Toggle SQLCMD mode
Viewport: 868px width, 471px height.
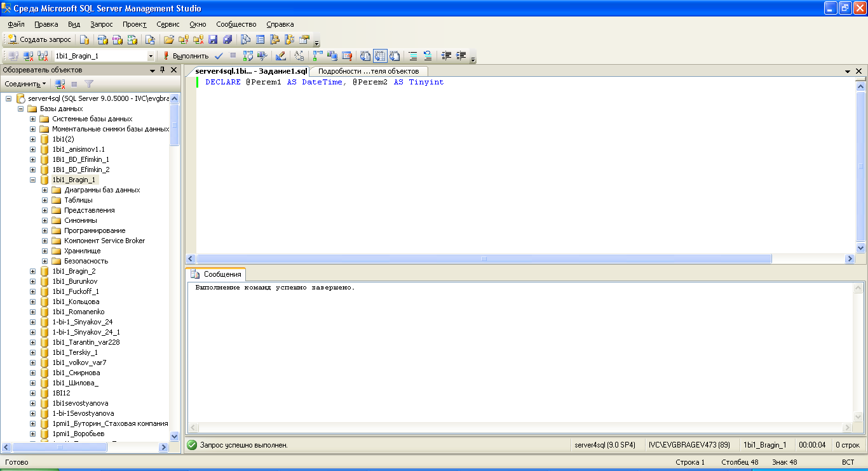point(347,56)
